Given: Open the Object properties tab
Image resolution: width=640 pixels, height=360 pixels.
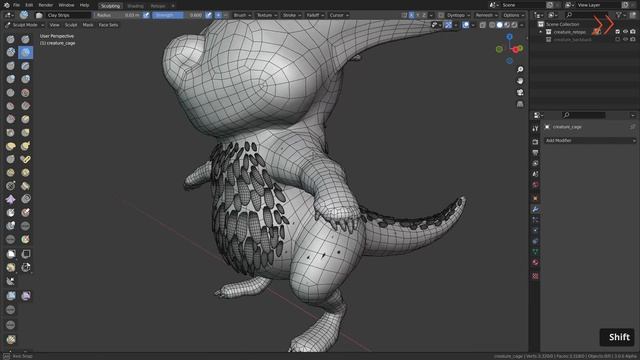Looking at the screenshot, I should pyautogui.click(x=535, y=198).
